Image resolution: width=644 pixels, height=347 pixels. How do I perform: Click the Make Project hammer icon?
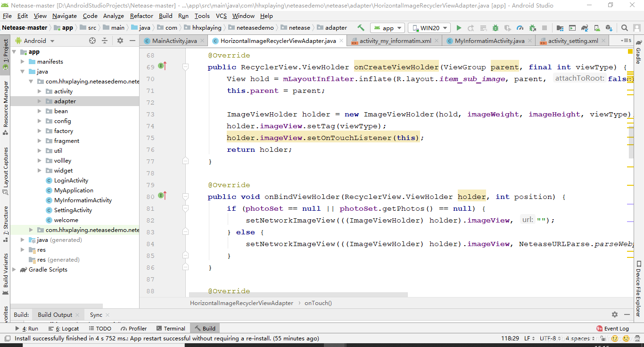tap(361, 28)
